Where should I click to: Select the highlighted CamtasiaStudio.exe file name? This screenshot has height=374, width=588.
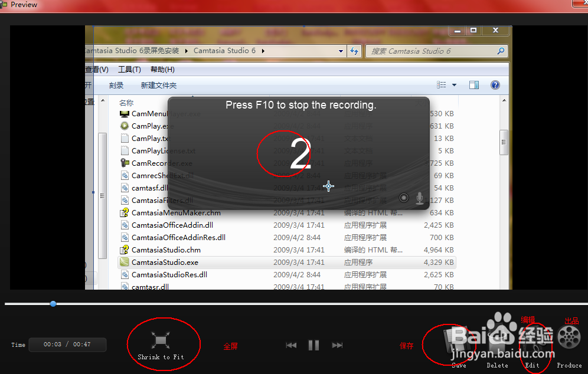tap(165, 263)
